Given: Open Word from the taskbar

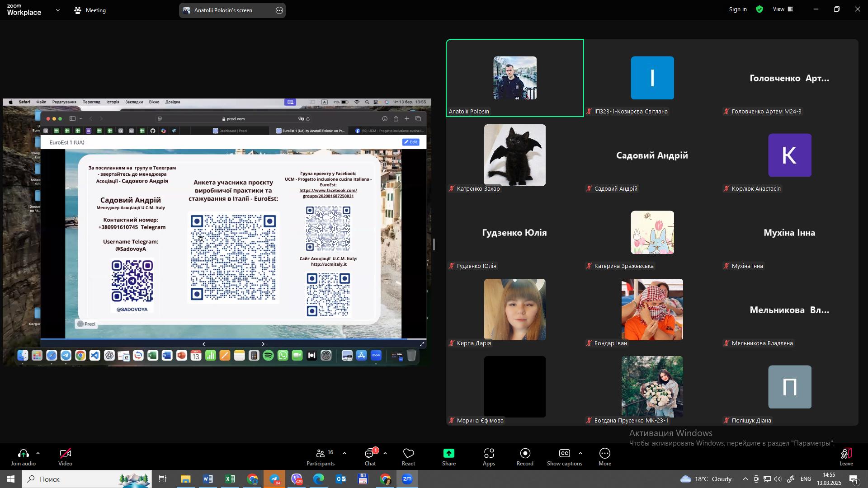Looking at the screenshot, I should 208,479.
